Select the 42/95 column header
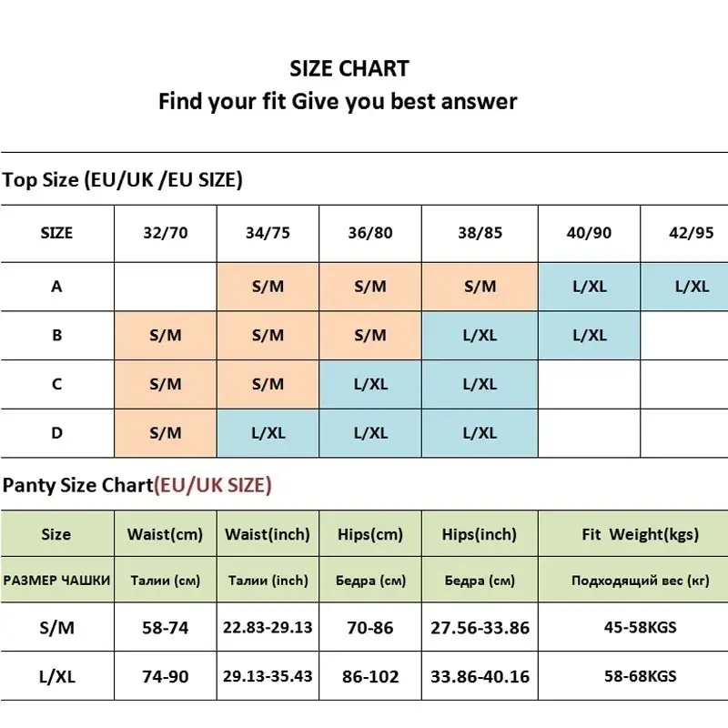 coord(691,233)
